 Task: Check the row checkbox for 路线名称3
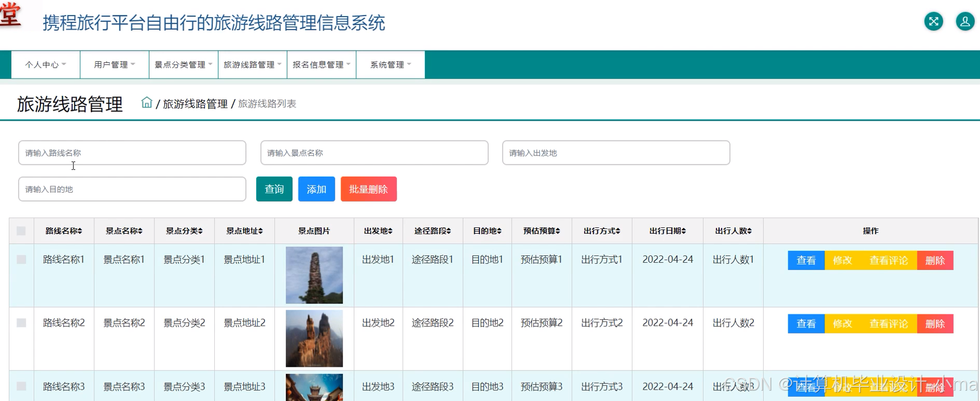point(21,386)
